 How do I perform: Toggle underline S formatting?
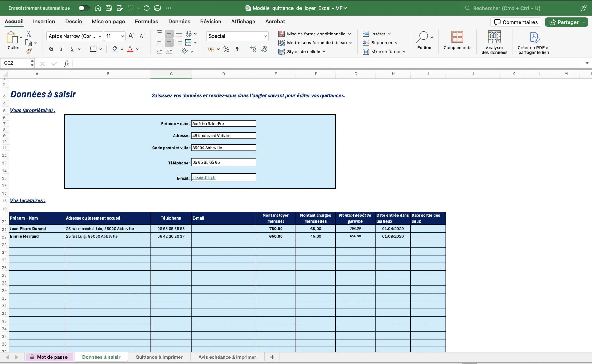click(x=72, y=49)
